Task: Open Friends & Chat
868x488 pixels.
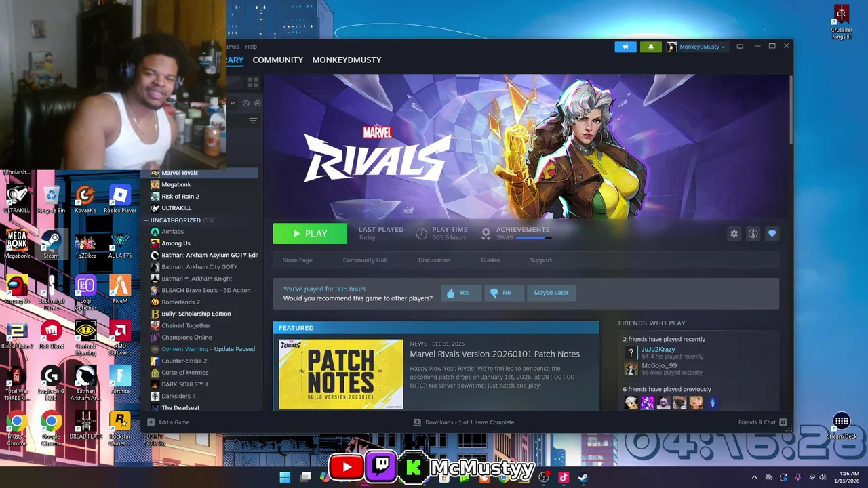Action: tap(762, 422)
